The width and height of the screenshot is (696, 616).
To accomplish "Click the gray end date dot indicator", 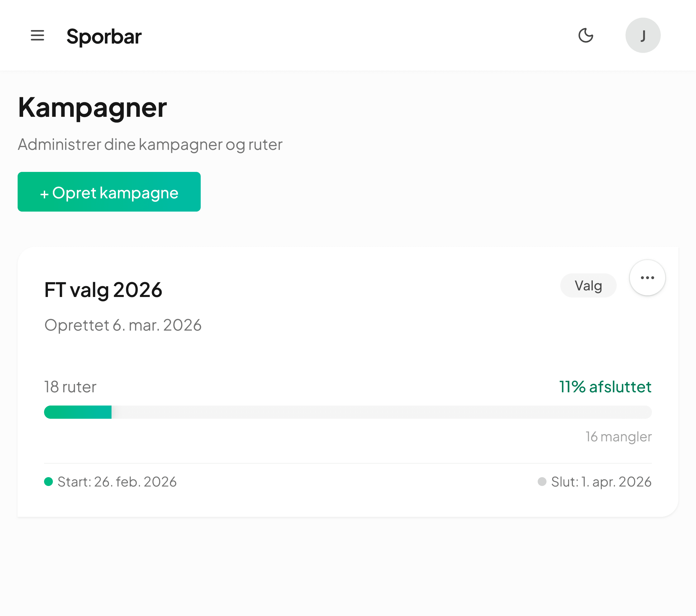I will coord(541,482).
